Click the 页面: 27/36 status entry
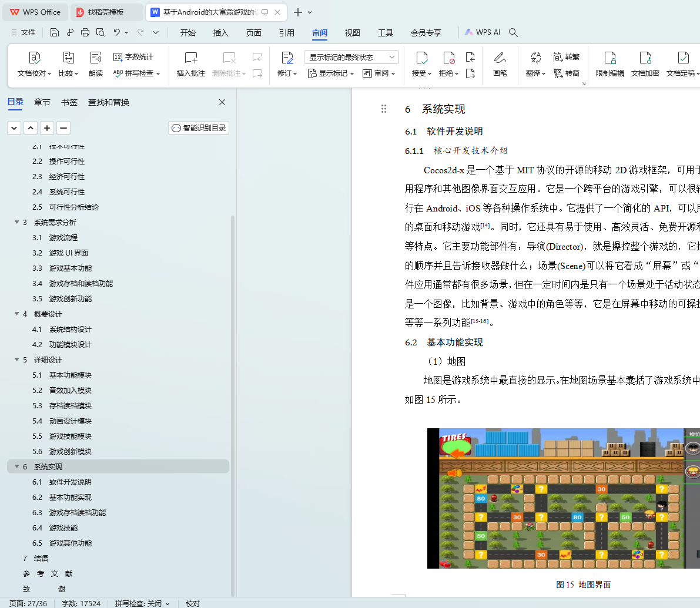The image size is (700, 608). pyautogui.click(x=28, y=603)
